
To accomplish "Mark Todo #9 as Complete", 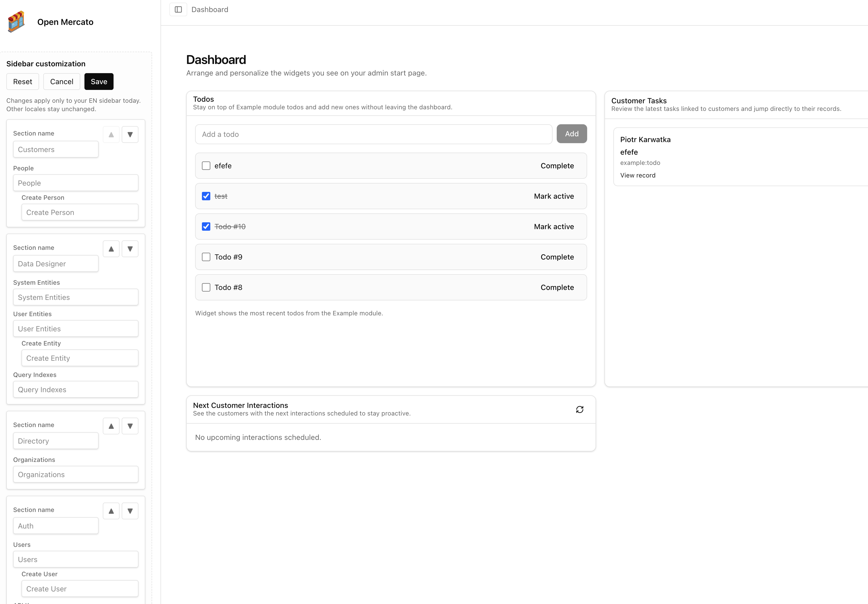I will point(557,257).
